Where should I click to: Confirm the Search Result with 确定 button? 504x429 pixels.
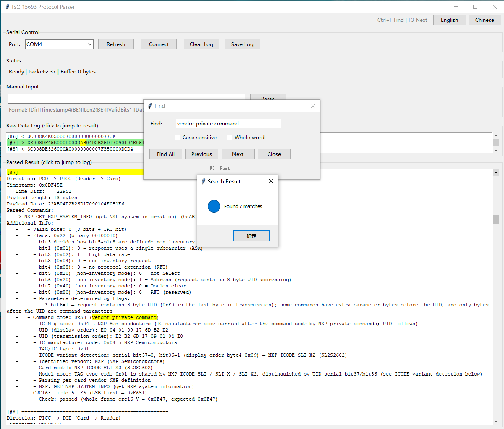pos(251,236)
